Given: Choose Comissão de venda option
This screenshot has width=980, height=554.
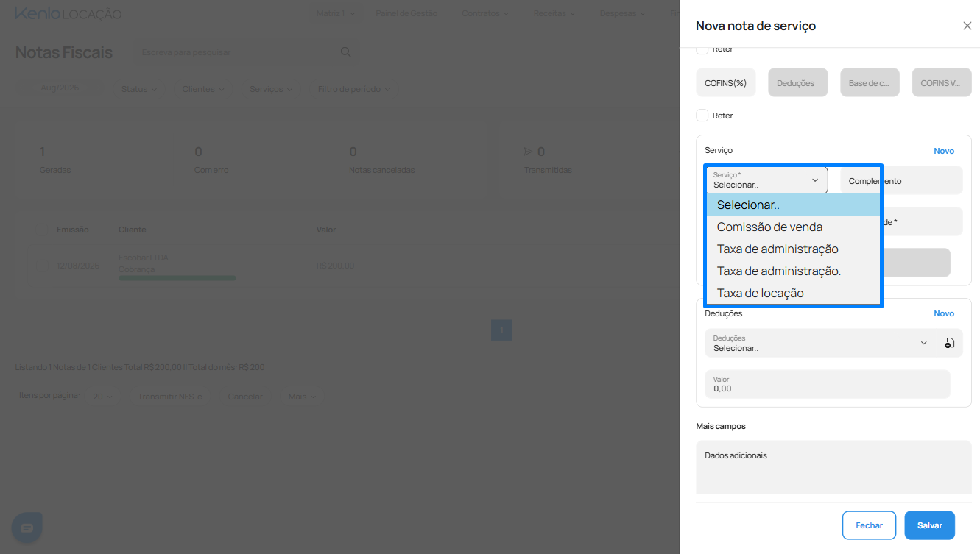Looking at the screenshot, I should (x=793, y=227).
